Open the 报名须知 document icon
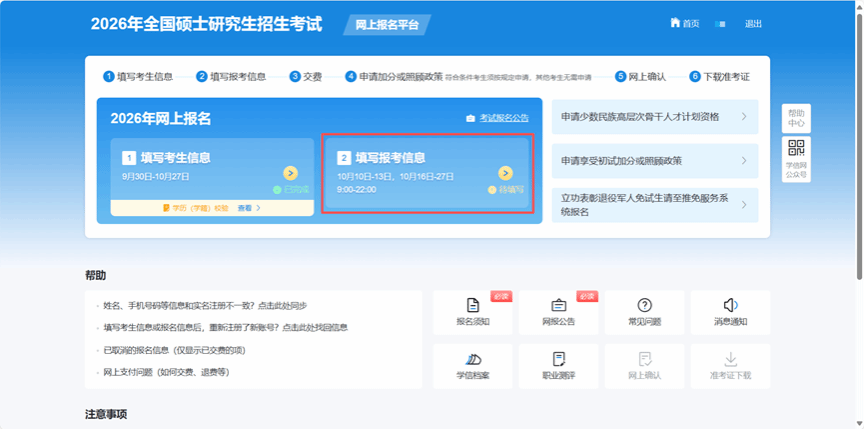Image resolution: width=864 pixels, height=429 pixels. pos(472,306)
